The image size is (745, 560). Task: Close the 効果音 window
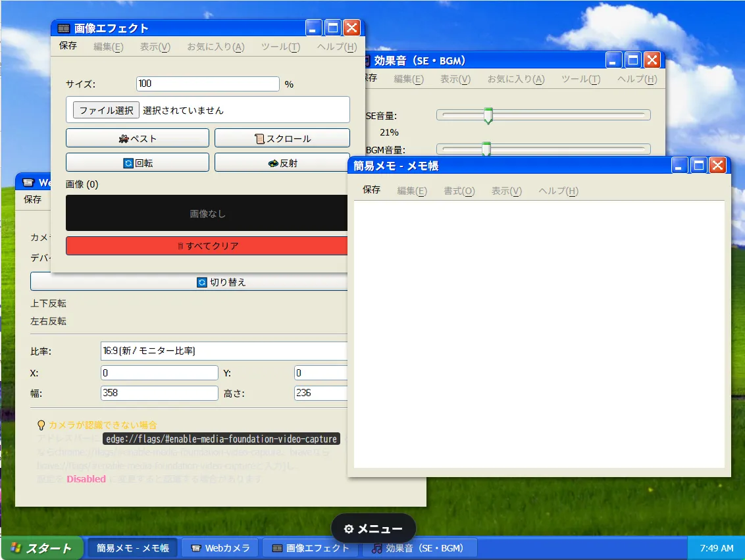pyautogui.click(x=652, y=61)
